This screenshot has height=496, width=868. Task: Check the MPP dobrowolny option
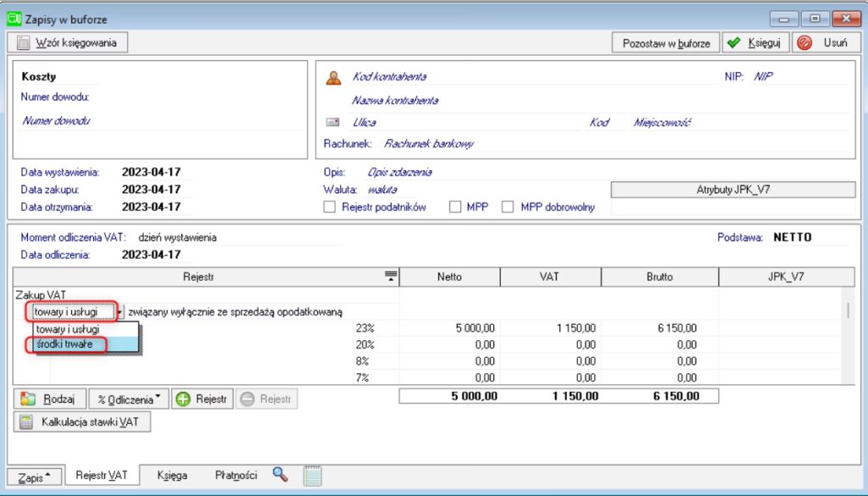[x=509, y=207]
